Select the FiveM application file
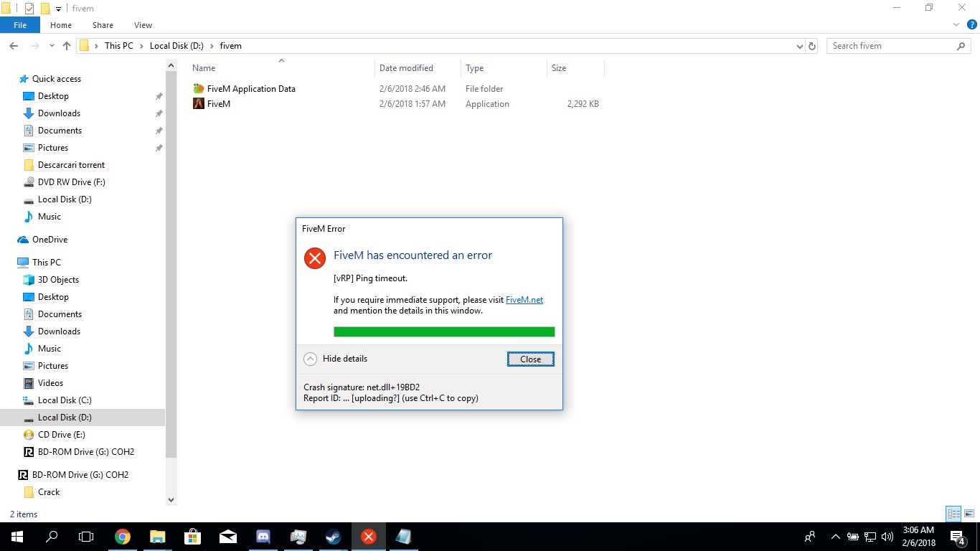Screen dimensions: 980x551 click(x=218, y=104)
